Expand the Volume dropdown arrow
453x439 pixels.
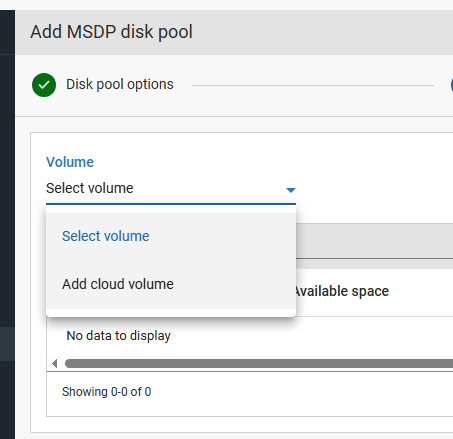click(x=291, y=190)
